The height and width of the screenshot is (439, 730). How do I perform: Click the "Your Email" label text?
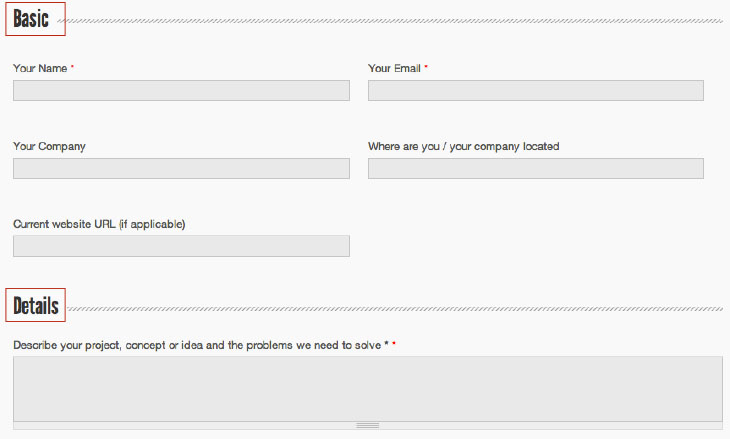pyautogui.click(x=394, y=68)
